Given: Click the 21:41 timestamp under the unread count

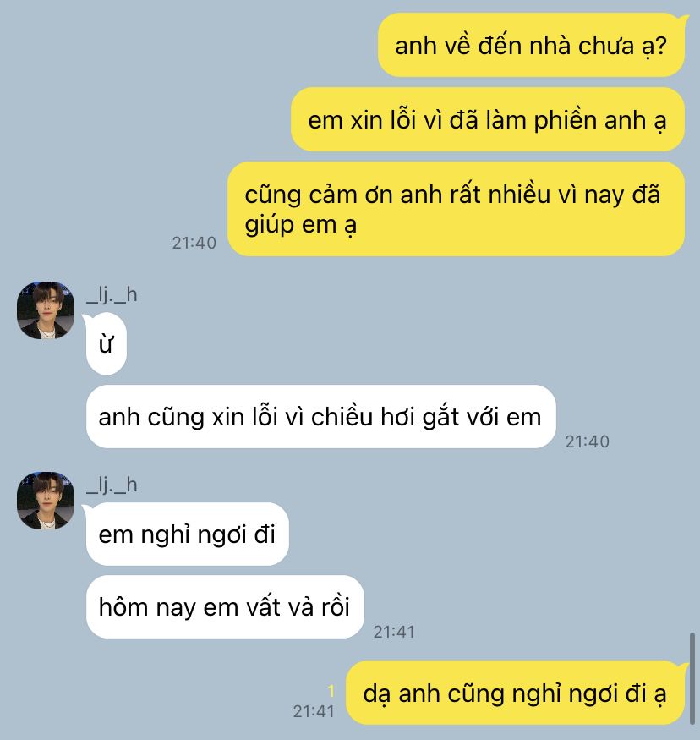Looking at the screenshot, I should point(314,711).
